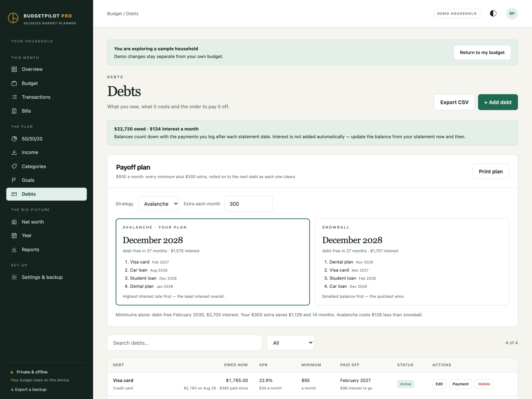
Task: Click the Settings & backup gear icon
Action: pos(14,277)
